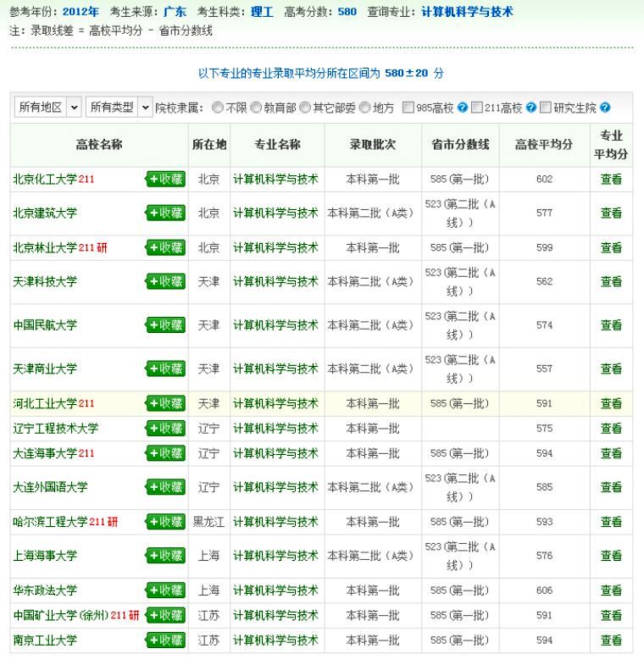Click average score 606 cell
Screen dimensions: 644x665
[544, 590]
